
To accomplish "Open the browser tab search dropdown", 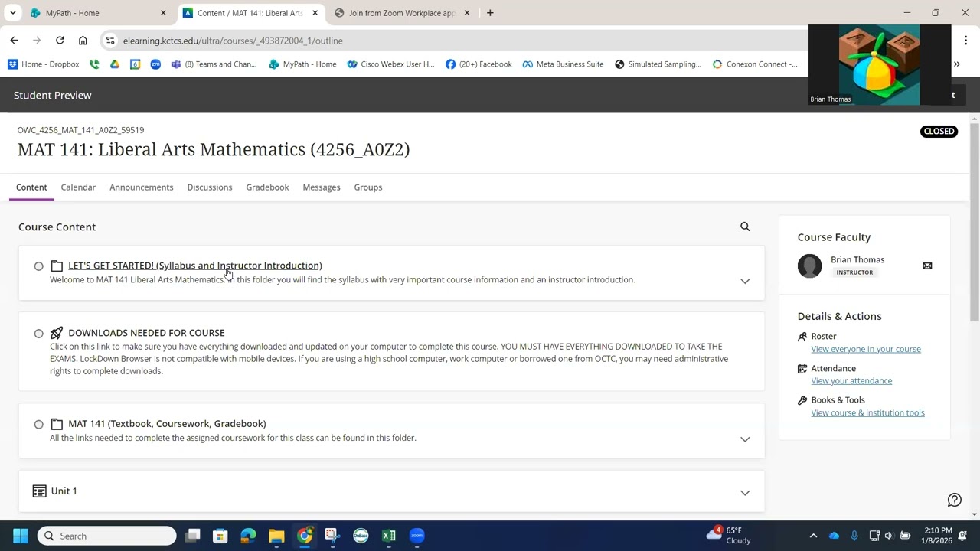I will (x=12, y=13).
